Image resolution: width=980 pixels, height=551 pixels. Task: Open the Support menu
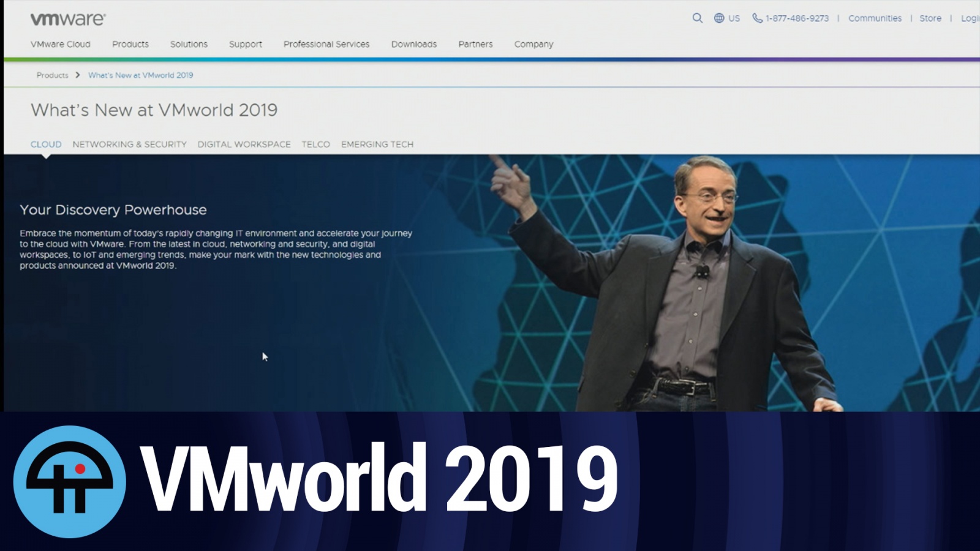pos(246,44)
